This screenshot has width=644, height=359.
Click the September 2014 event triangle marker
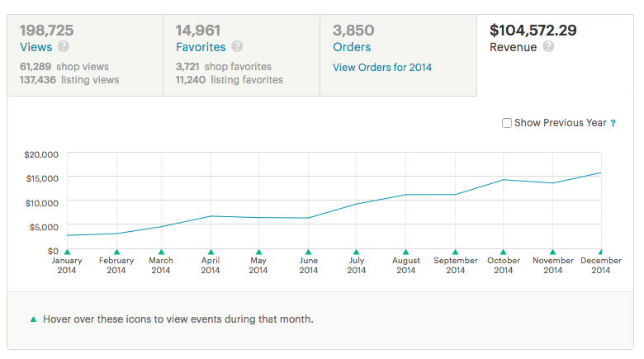455,252
